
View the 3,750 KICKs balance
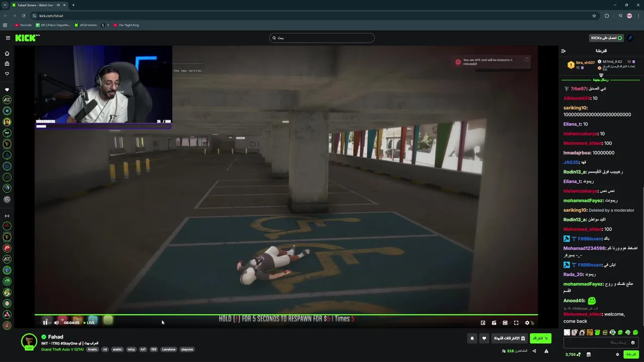[573, 354]
